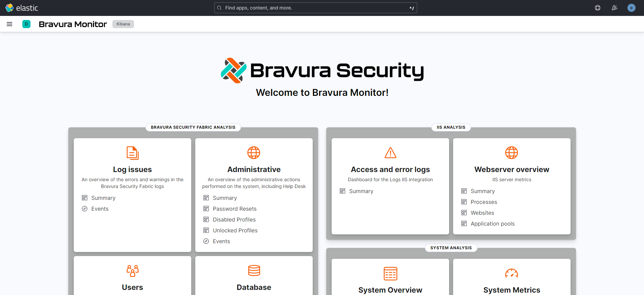This screenshot has height=295, width=644.
Task: Click the Administrative globe icon
Action: pyautogui.click(x=254, y=153)
